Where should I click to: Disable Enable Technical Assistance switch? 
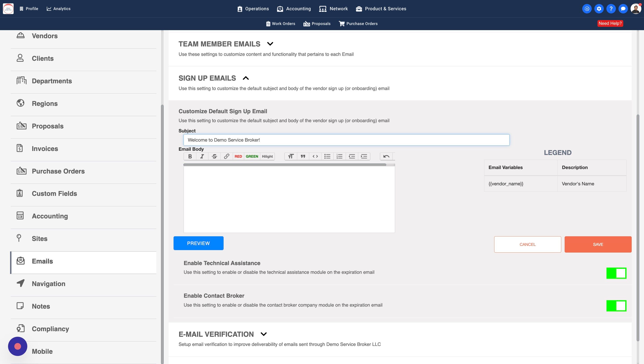(x=616, y=273)
